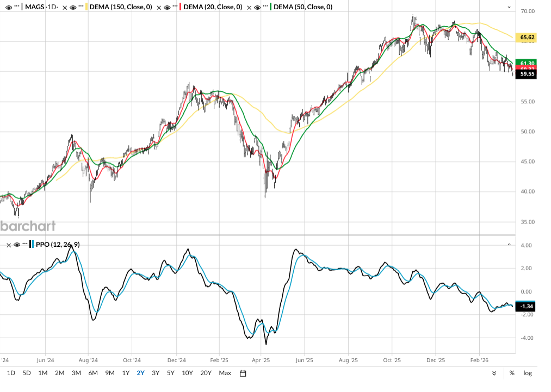This screenshot has width=551, height=392.
Task: Select the 3M time range
Action: click(76, 373)
